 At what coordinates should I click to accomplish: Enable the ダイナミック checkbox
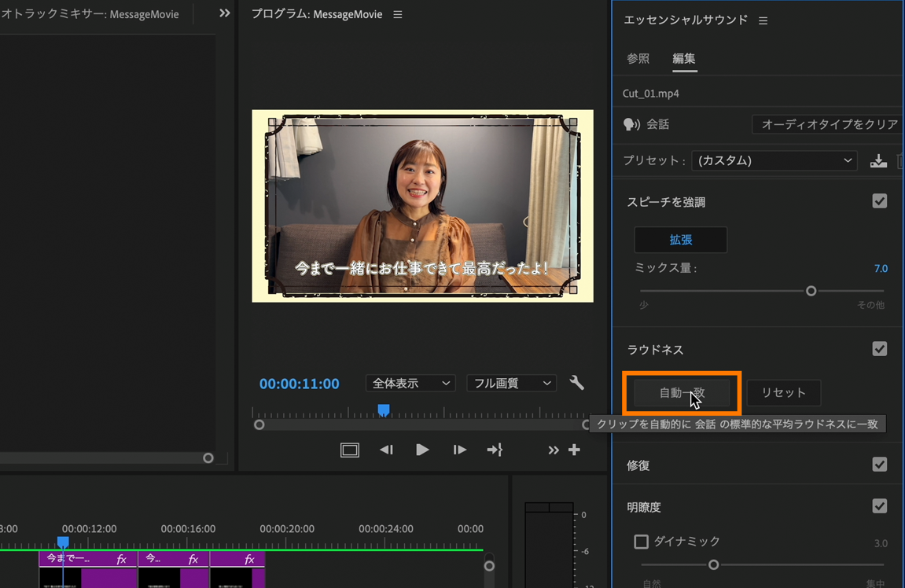[642, 542]
